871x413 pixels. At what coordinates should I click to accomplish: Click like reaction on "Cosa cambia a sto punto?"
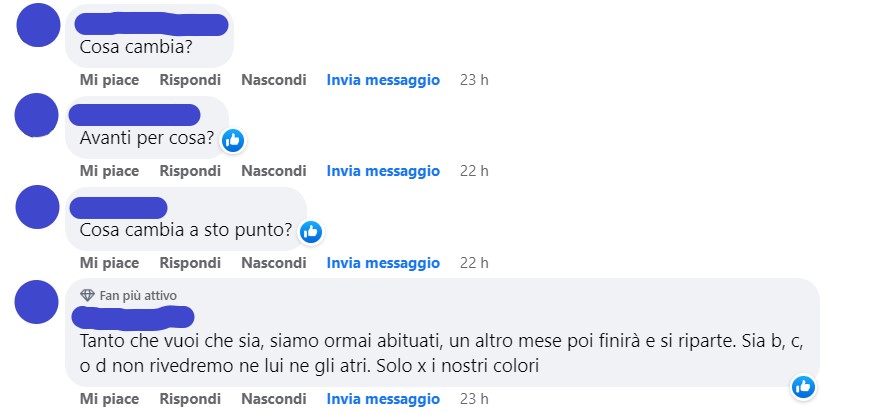tap(311, 232)
